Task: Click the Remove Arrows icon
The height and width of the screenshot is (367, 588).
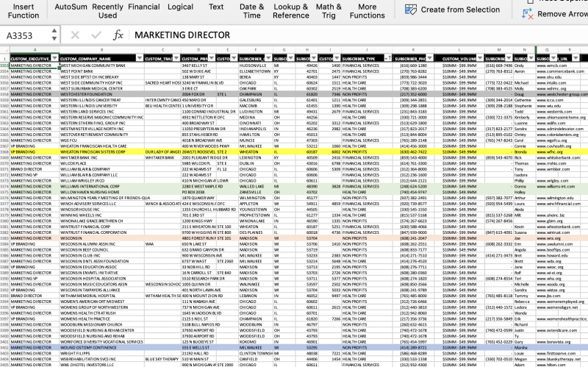Action: (528, 14)
